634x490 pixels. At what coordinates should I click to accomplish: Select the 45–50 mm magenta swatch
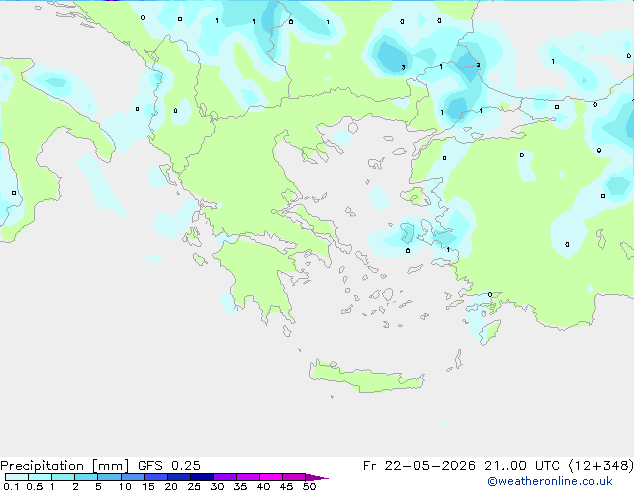[x=294, y=477]
